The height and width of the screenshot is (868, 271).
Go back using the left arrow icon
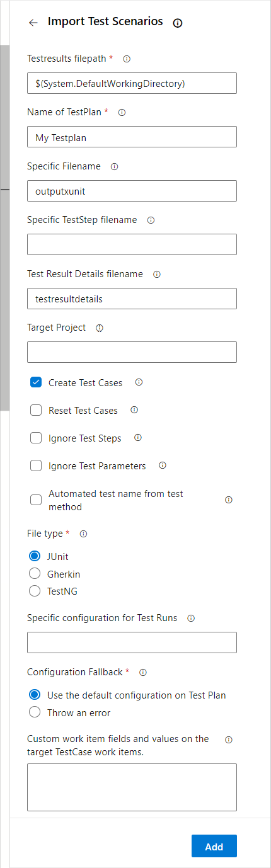click(33, 23)
